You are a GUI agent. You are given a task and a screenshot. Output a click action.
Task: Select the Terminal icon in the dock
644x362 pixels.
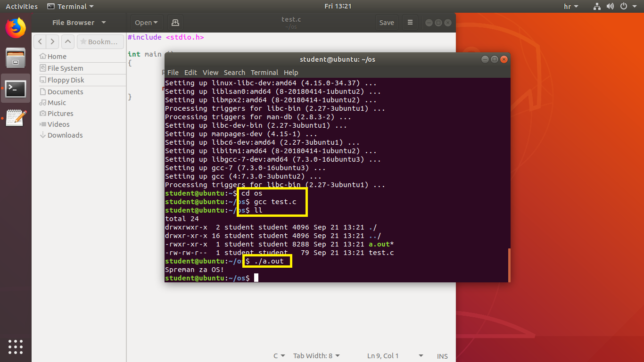point(16,88)
